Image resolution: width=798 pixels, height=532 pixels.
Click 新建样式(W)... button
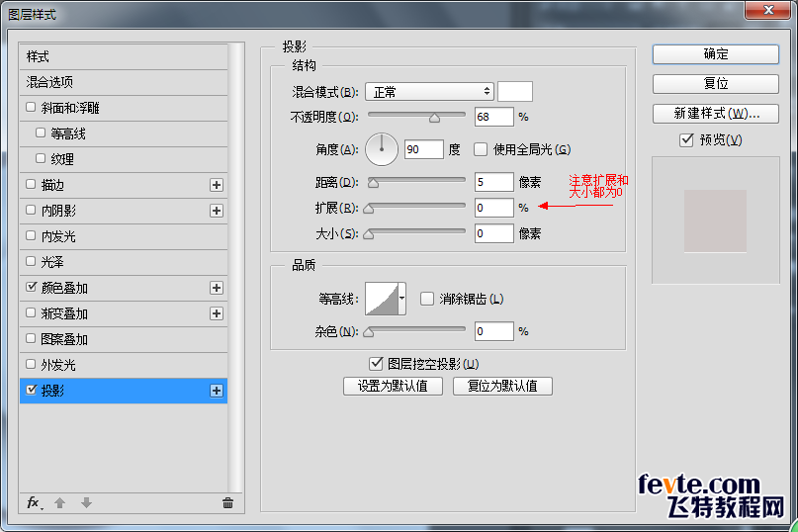click(x=716, y=114)
